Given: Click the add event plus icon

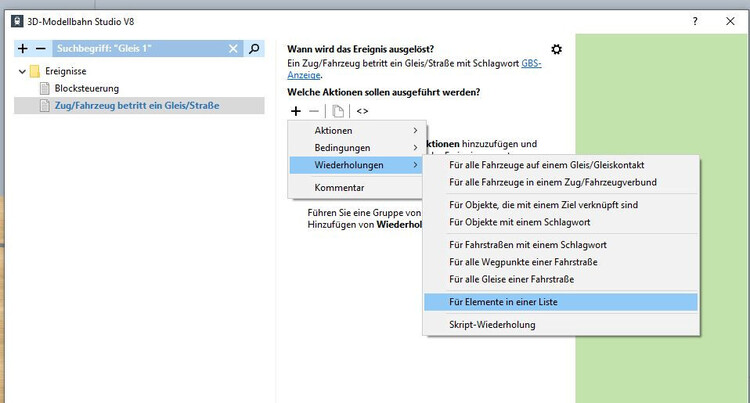Looking at the screenshot, I should point(23,48).
